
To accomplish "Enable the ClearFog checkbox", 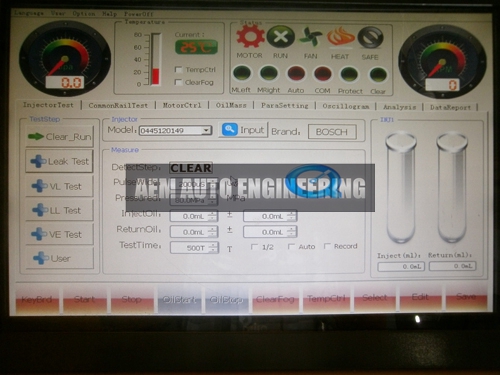I will [x=178, y=82].
